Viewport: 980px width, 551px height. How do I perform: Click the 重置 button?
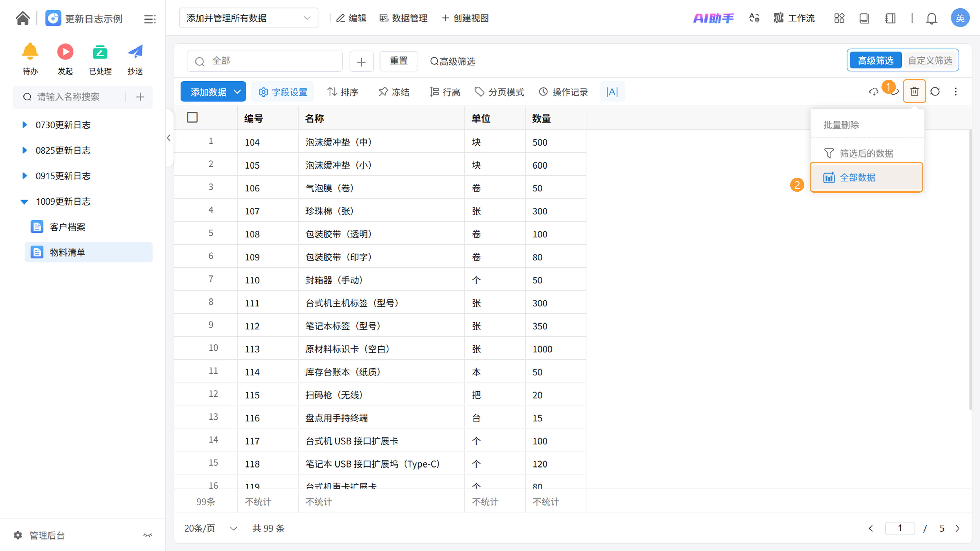pos(398,61)
